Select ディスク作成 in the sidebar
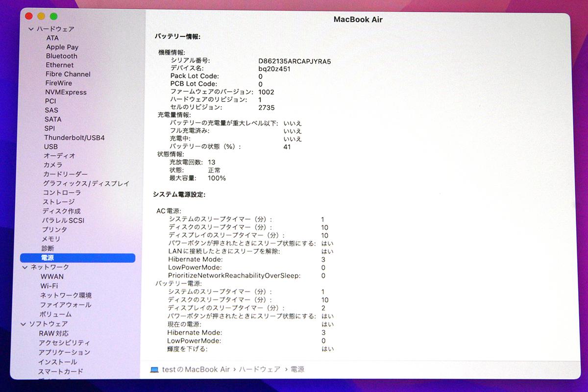 pos(62,211)
